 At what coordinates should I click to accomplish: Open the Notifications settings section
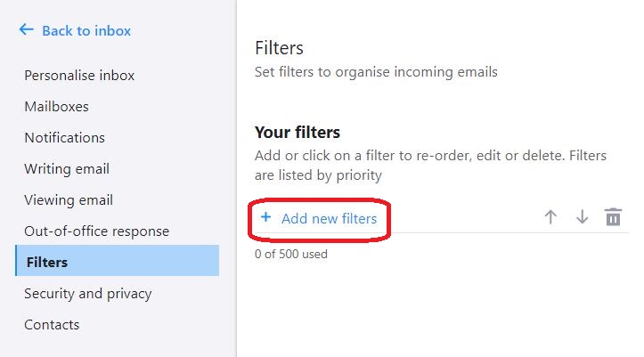pos(64,138)
